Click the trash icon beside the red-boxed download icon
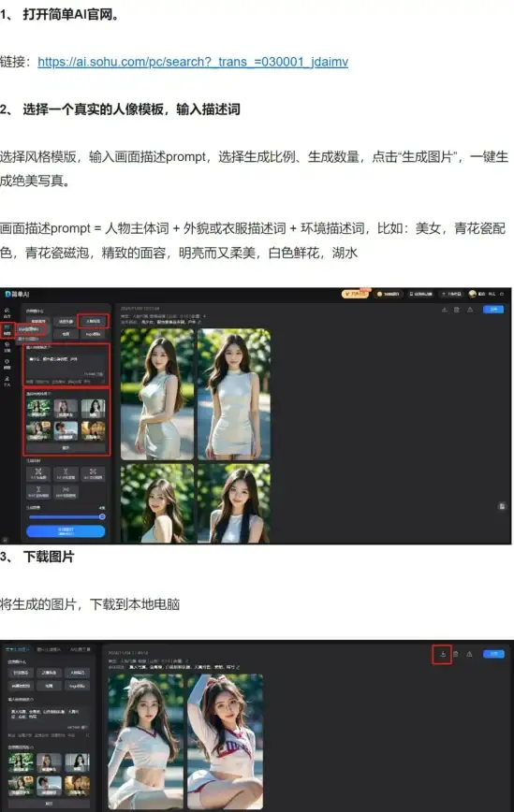The width and height of the screenshot is (514, 812). [x=456, y=654]
